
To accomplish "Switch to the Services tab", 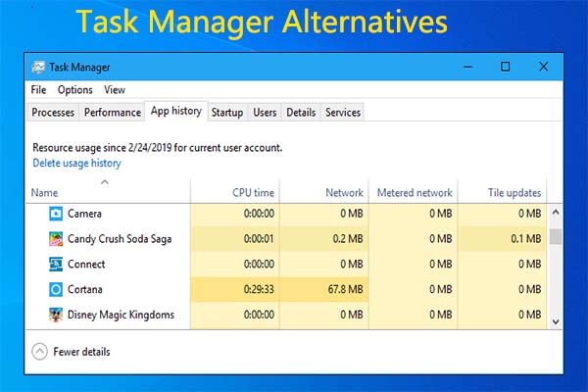I will 343,112.
